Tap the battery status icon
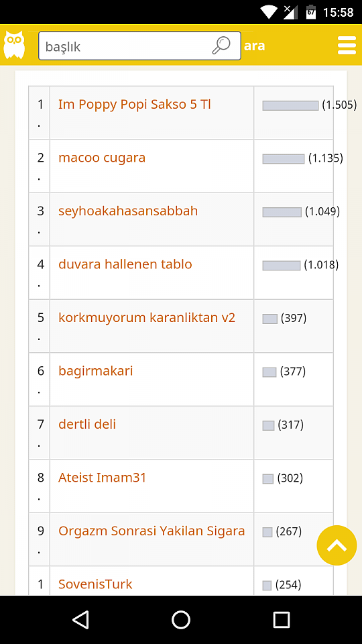The height and width of the screenshot is (644, 362). point(311,12)
